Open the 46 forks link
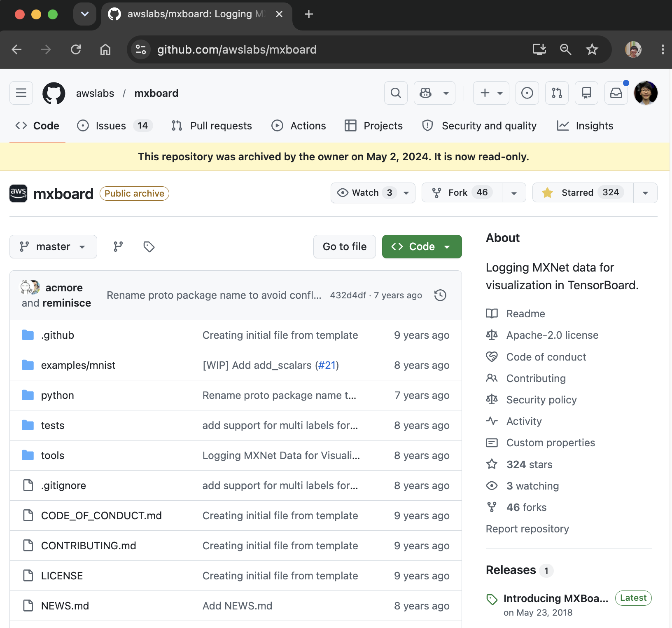The height and width of the screenshot is (628, 672). [526, 507]
